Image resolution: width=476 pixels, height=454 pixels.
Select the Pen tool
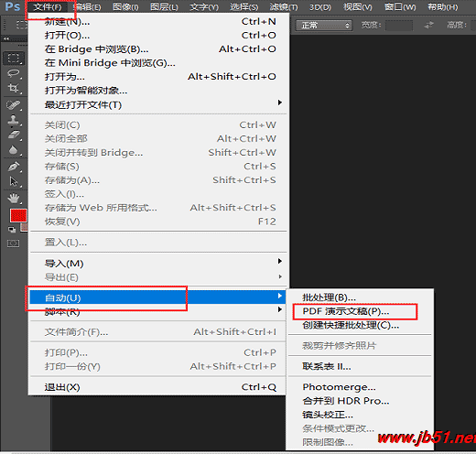(x=14, y=167)
